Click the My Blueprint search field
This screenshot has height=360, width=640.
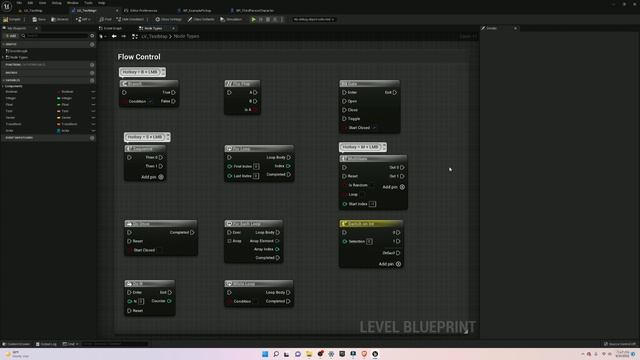[x=56, y=36]
